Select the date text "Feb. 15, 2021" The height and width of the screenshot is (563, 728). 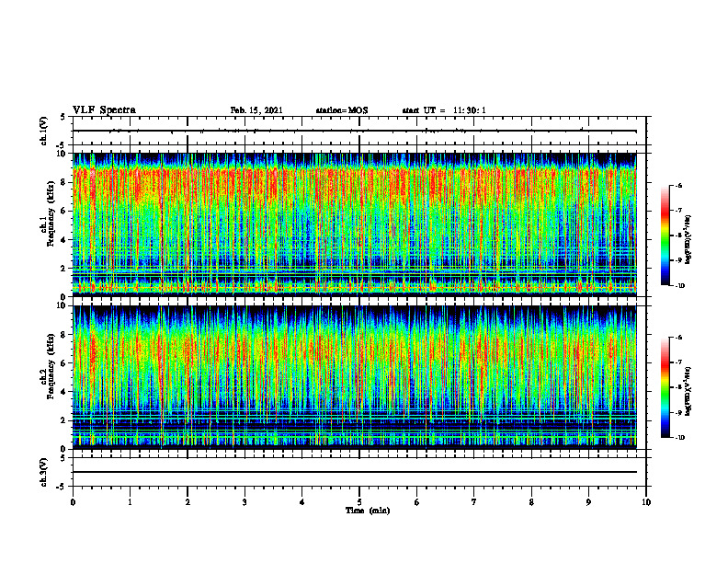coord(256,110)
